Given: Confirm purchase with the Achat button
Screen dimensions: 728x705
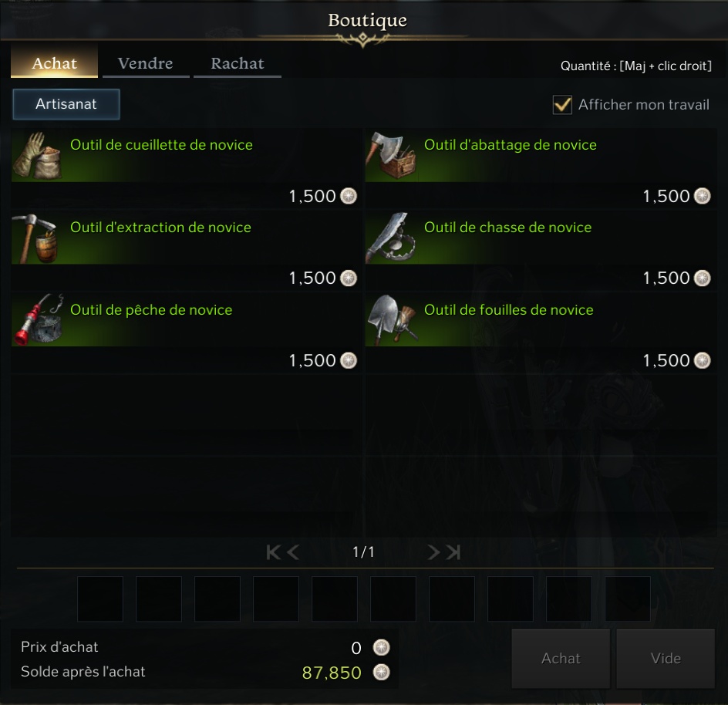Looking at the screenshot, I should [x=561, y=659].
